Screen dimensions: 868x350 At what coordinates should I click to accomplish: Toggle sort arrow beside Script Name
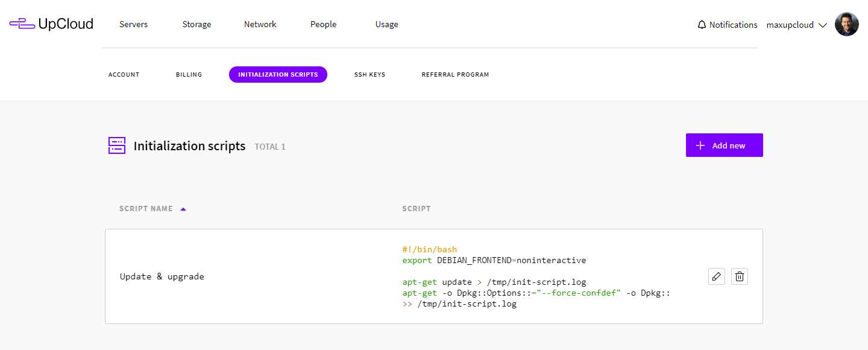[183, 209]
